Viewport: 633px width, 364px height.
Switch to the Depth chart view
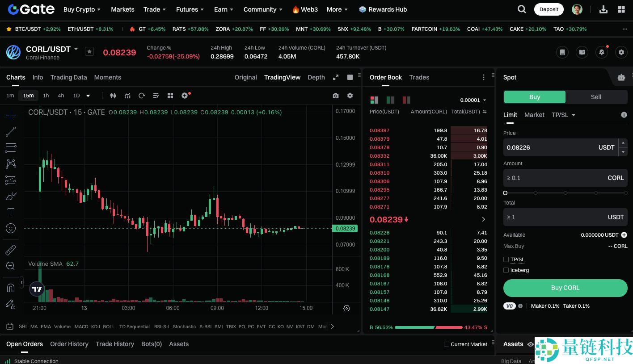(316, 77)
